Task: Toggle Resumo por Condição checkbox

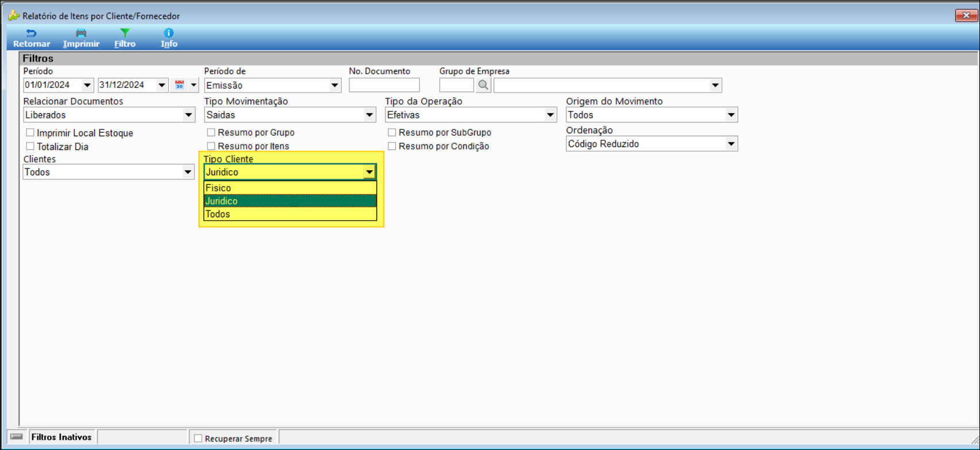Action: 392,146
